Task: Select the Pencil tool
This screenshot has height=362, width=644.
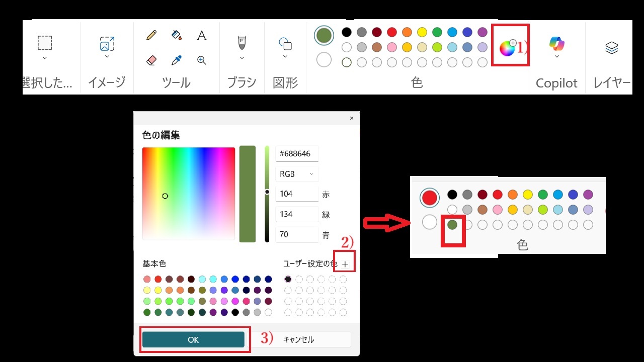Action: tap(151, 35)
